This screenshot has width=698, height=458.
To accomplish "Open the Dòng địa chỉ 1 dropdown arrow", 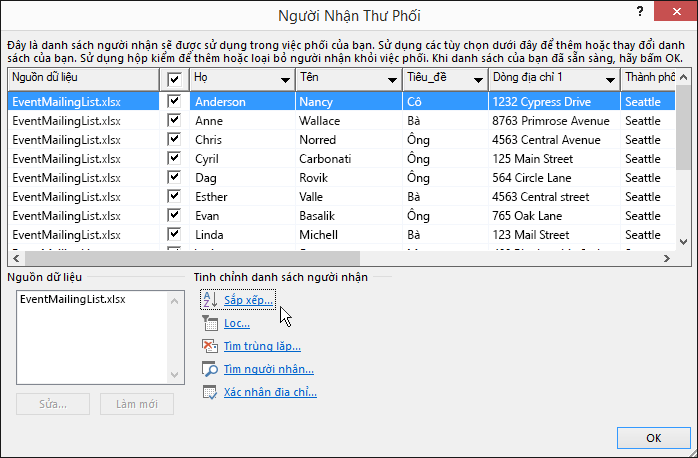I will coord(610,81).
